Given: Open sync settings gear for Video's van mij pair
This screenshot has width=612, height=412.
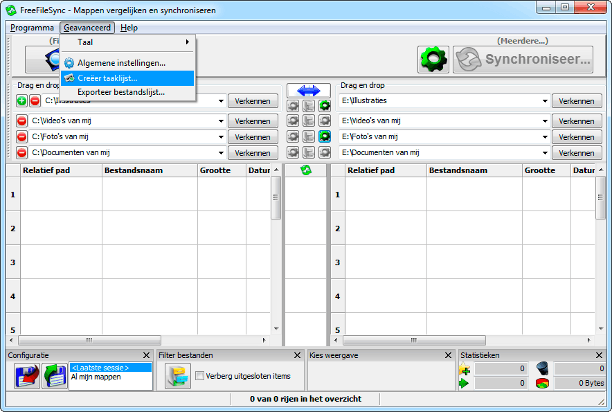Looking at the screenshot, I should pyautogui.click(x=324, y=121).
